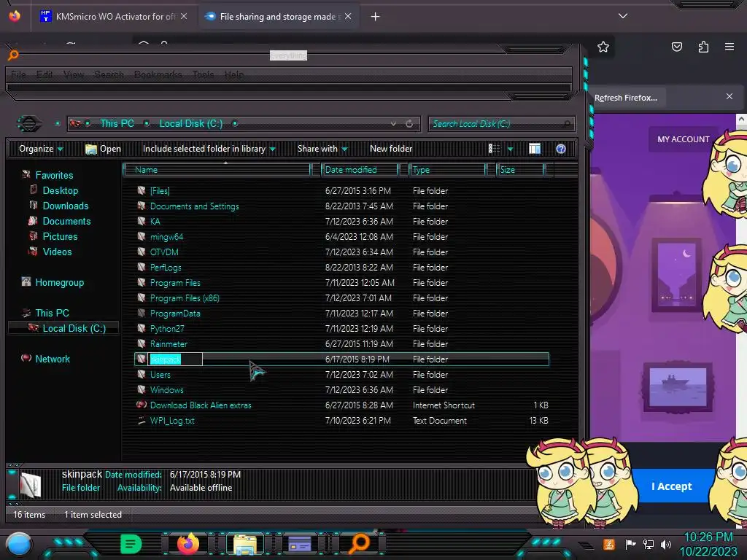The width and height of the screenshot is (747, 560).
Task: Click the Pocket save icon in Firefox
Action: [x=677, y=47]
